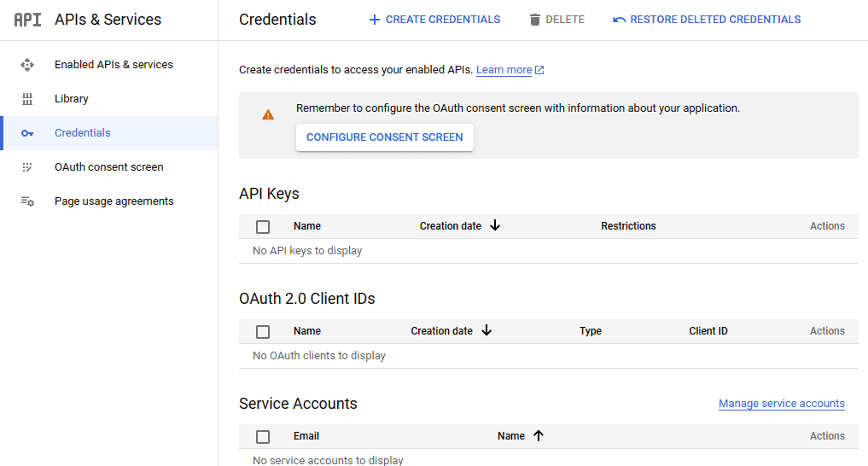The width and height of the screenshot is (868, 466).
Task: Select all OAuth 2.0 Client IDs checkbox
Action: tap(263, 332)
